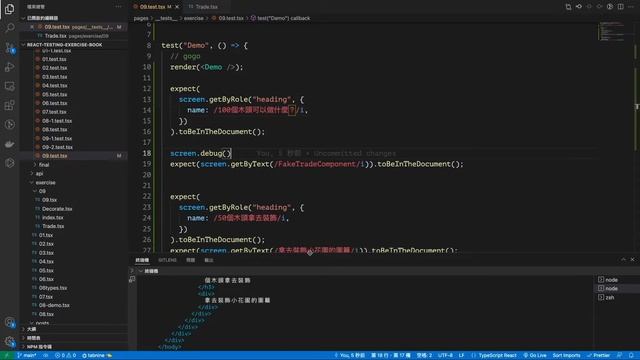The image size is (640, 360).
Task: Click LF end-of-line selector in status bar
Action: point(461,356)
